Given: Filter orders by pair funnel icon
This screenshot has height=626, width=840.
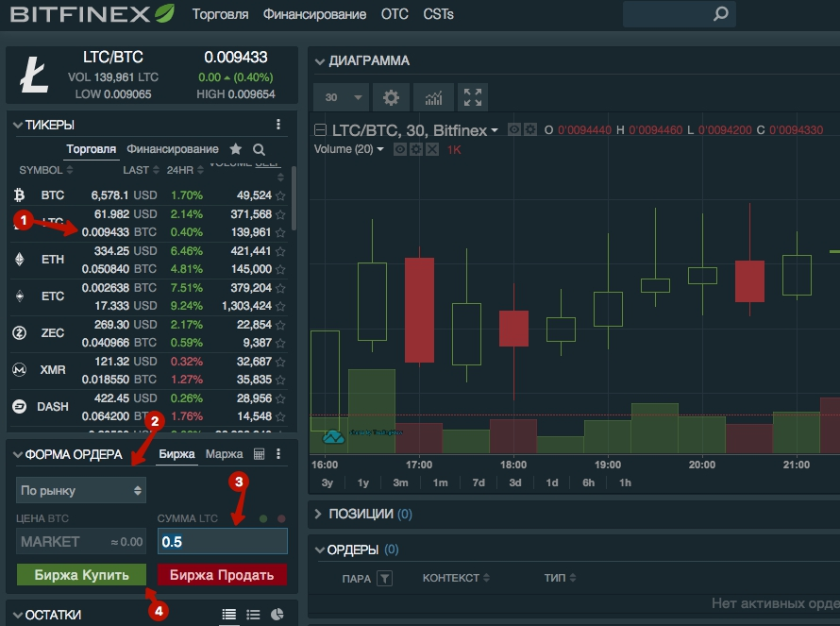Looking at the screenshot, I should coord(385,578).
